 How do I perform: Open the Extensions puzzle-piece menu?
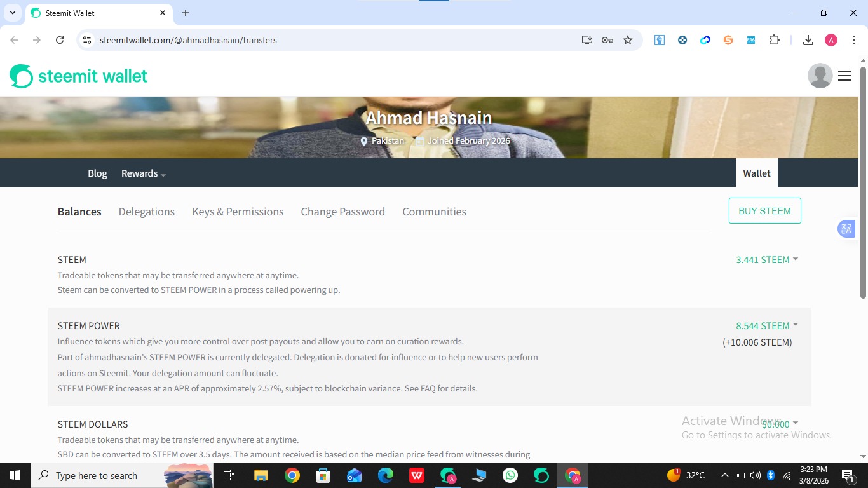point(774,40)
